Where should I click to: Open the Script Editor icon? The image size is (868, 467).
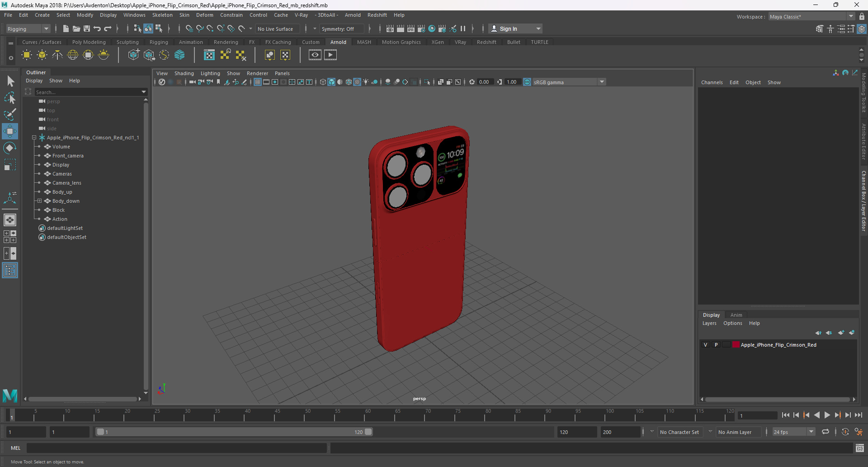tap(860, 448)
